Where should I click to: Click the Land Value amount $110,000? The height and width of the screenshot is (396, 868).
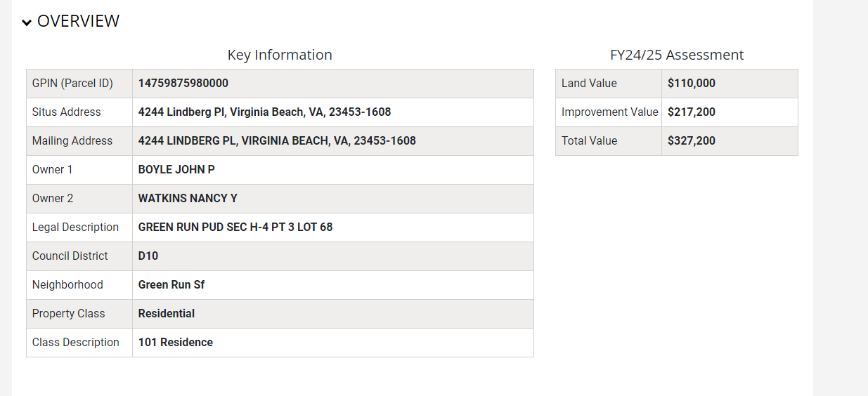[x=692, y=84]
